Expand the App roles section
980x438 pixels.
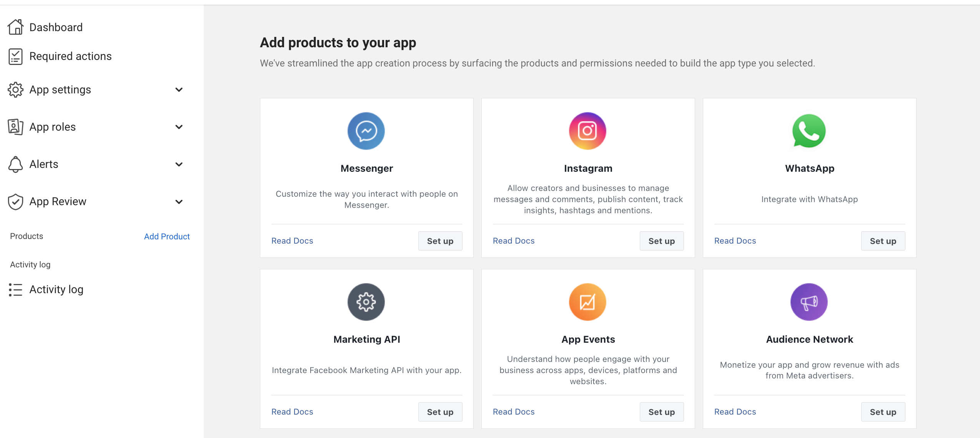pos(179,127)
